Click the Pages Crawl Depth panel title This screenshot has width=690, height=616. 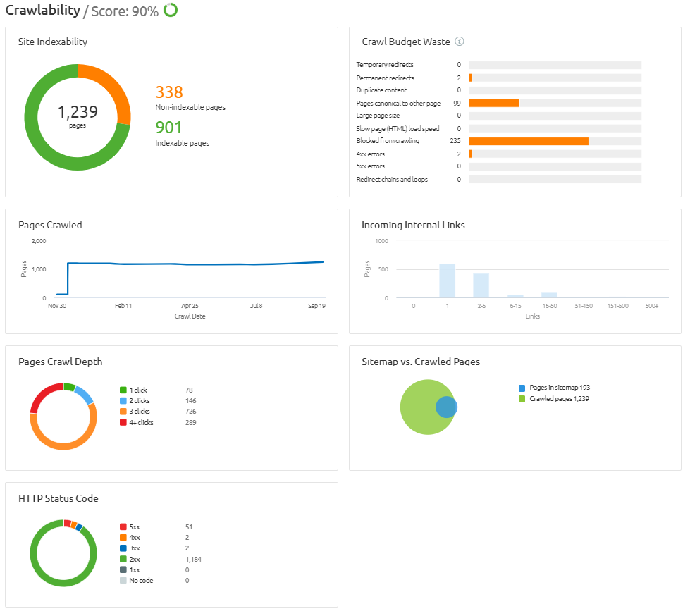(61, 362)
